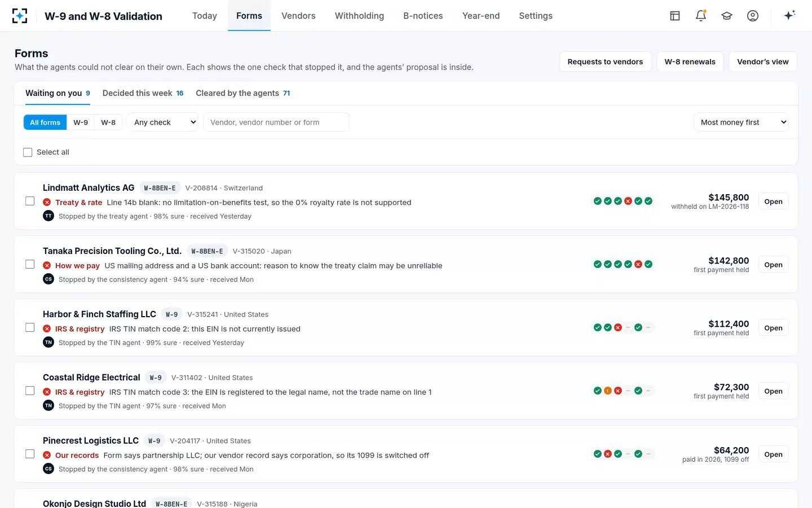Check the Select all checkbox
812x508 pixels.
tap(28, 152)
